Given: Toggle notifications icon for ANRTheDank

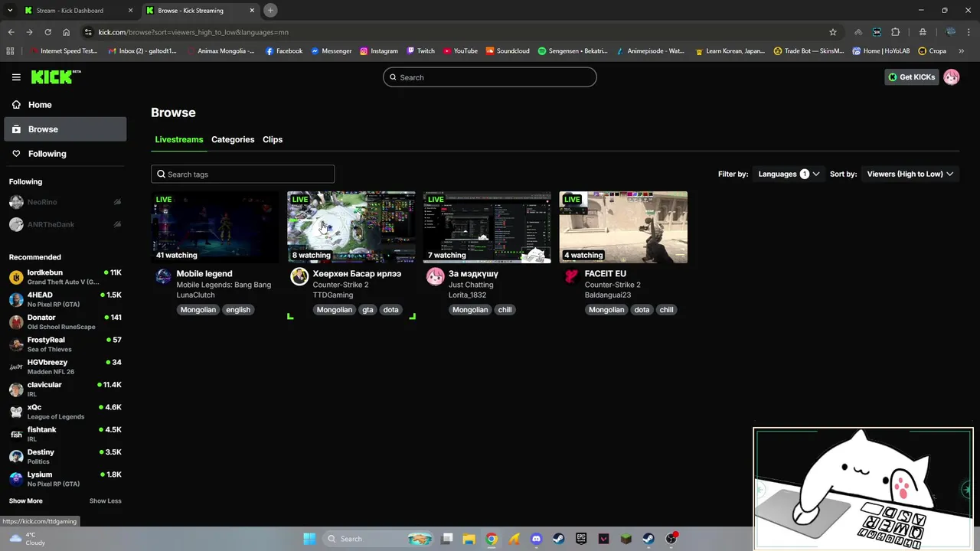Looking at the screenshot, I should pyautogui.click(x=117, y=224).
